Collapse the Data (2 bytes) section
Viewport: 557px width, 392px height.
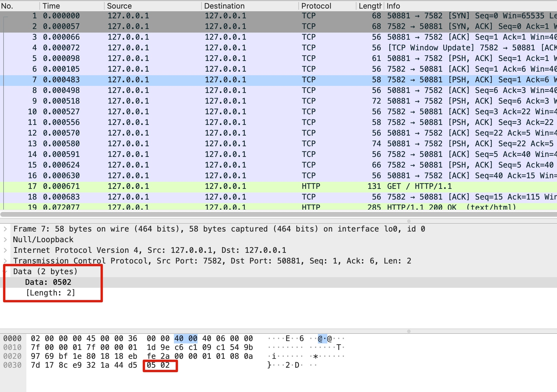5,271
